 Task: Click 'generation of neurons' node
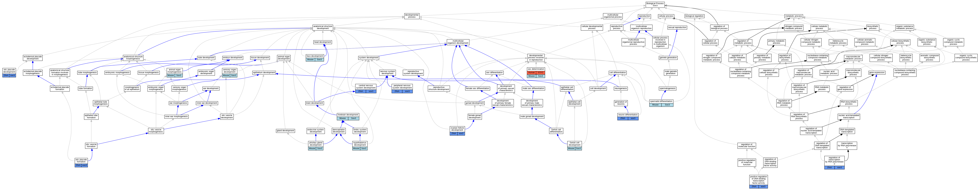click(621, 103)
